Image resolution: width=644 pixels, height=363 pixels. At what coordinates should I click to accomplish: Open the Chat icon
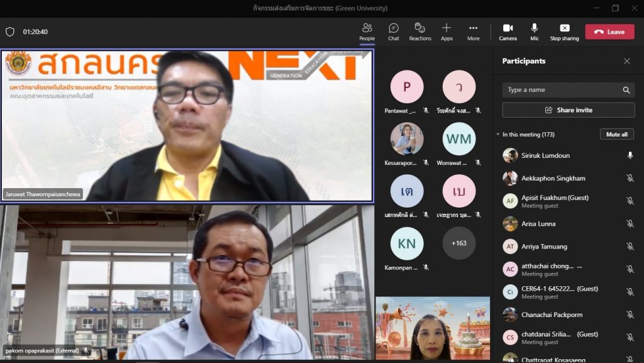tap(394, 28)
